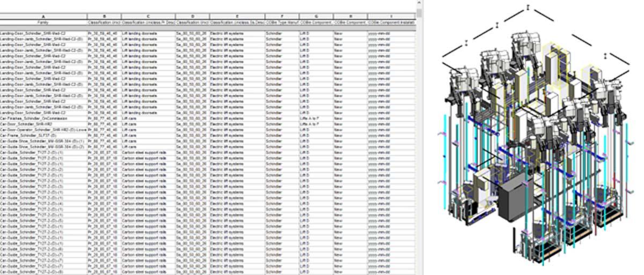Select column D header in the schedule
The image size is (644, 275).
click(192, 17)
